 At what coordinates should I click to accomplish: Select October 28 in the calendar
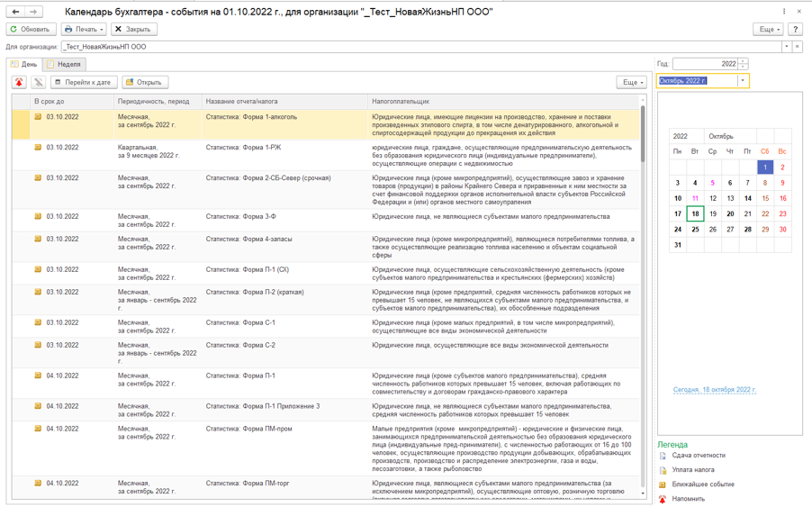point(747,230)
